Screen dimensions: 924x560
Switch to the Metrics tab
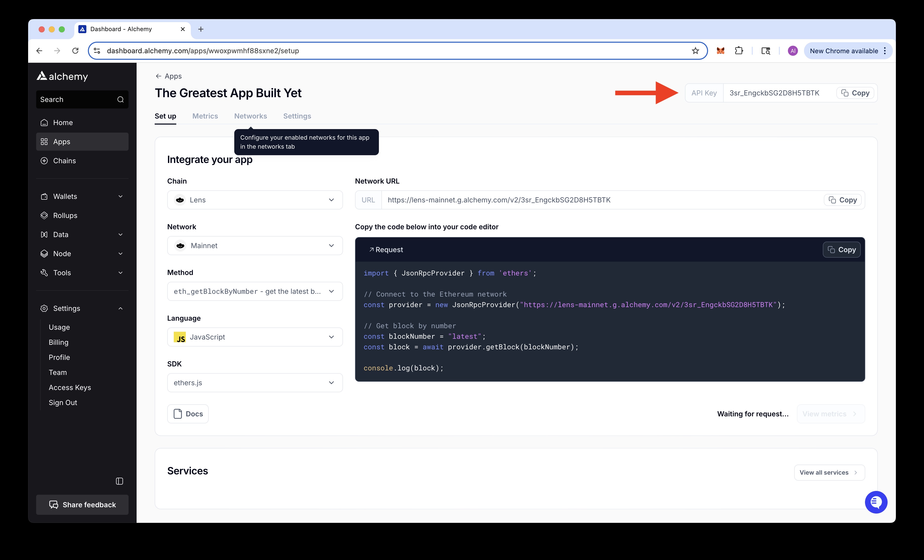[205, 116]
